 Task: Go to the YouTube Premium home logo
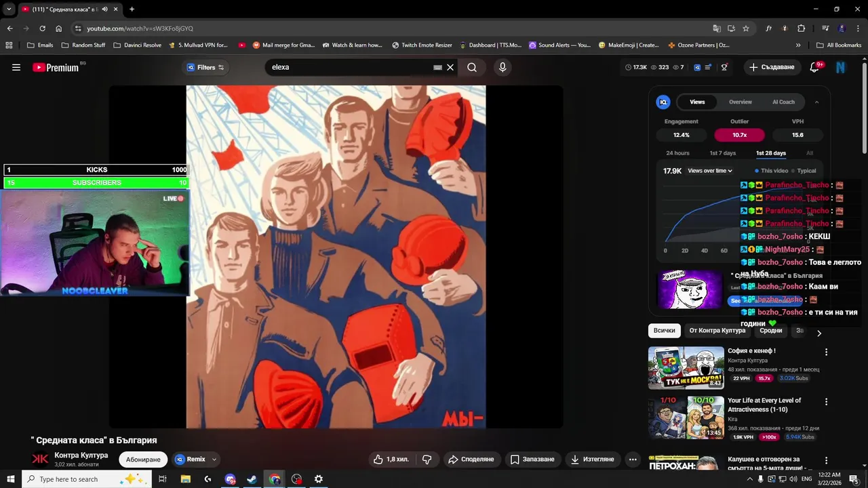click(x=56, y=67)
